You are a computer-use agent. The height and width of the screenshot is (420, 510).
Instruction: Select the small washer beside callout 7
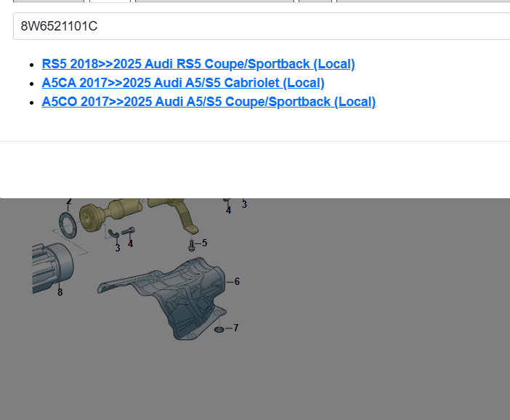(219, 329)
